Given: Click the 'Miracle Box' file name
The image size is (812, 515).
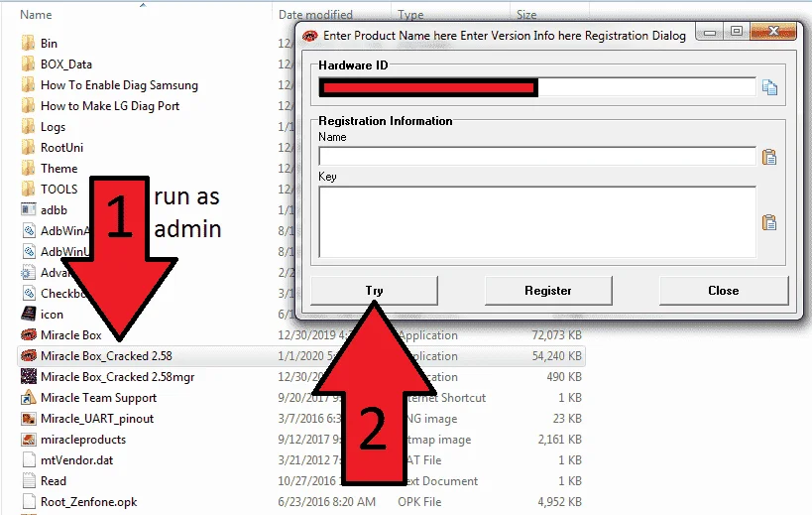Looking at the screenshot, I should click(x=71, y=335).
